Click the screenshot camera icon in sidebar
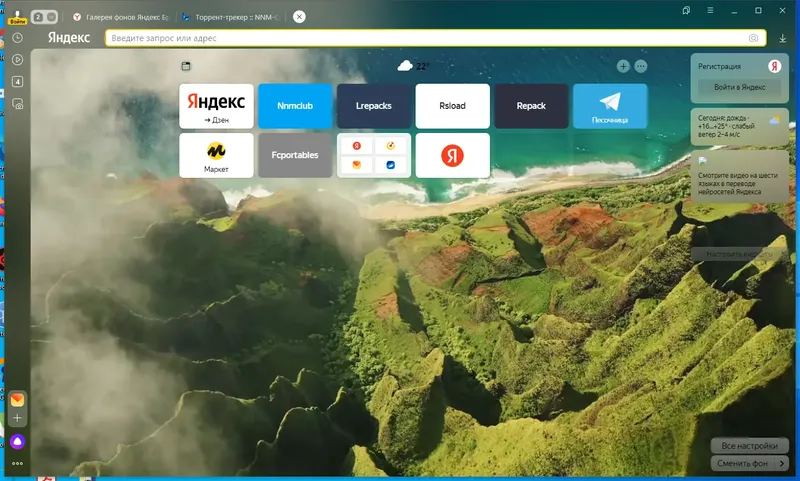 [x=17, y=104]
